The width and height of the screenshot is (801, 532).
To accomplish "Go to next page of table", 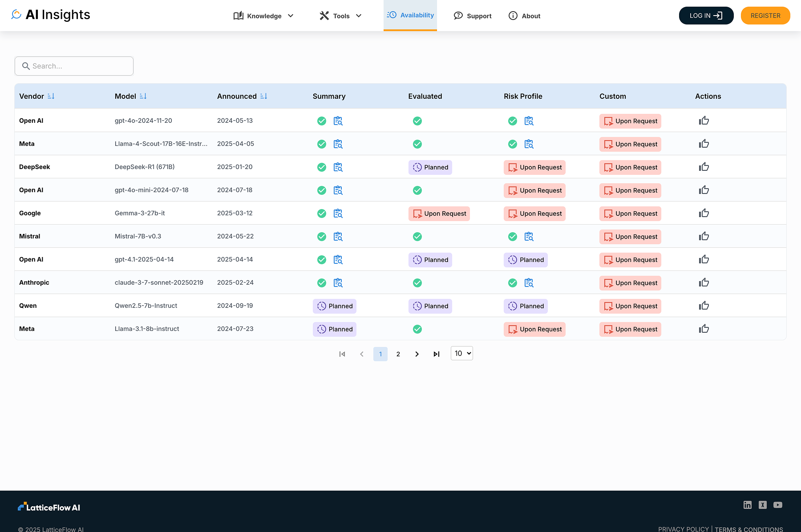I will 417,354.
